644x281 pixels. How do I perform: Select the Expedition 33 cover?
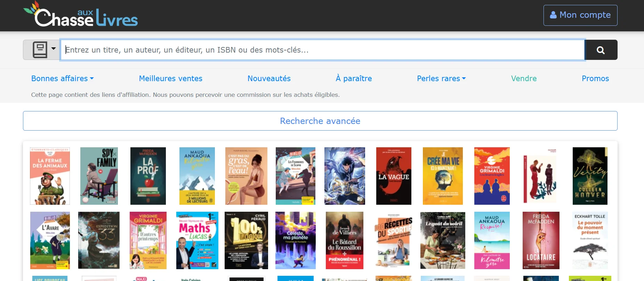click(99, 240)
